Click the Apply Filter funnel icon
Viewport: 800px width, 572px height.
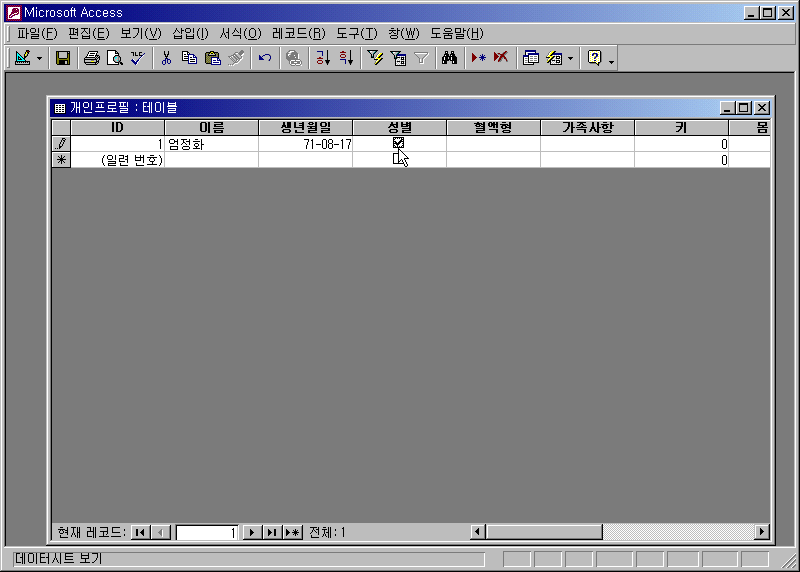(421, 58)
